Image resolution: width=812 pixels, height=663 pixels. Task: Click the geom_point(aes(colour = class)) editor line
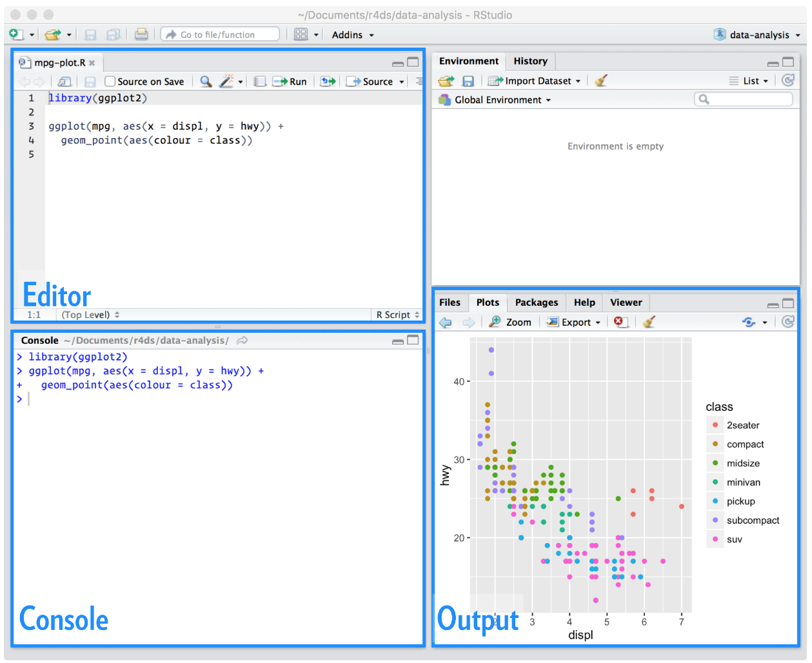(157, 141)
